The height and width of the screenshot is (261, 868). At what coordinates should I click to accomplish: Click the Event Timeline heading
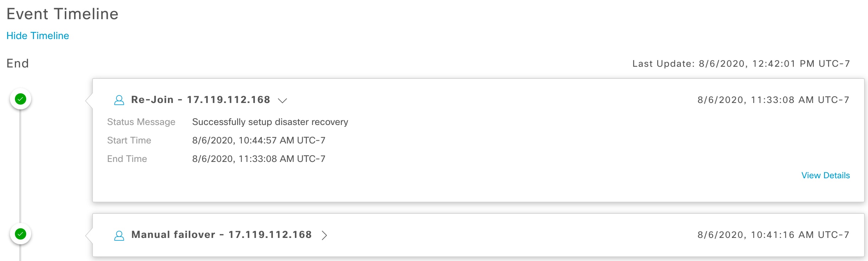pos(62,14)
